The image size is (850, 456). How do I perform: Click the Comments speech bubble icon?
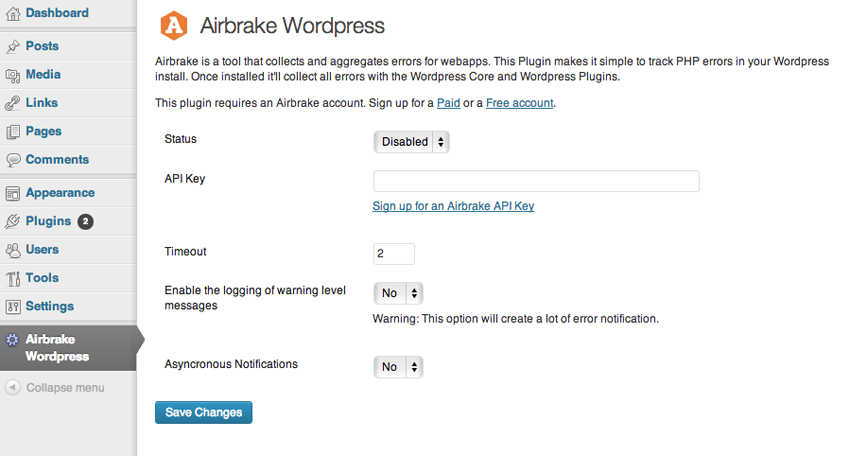tap(13, 160)
